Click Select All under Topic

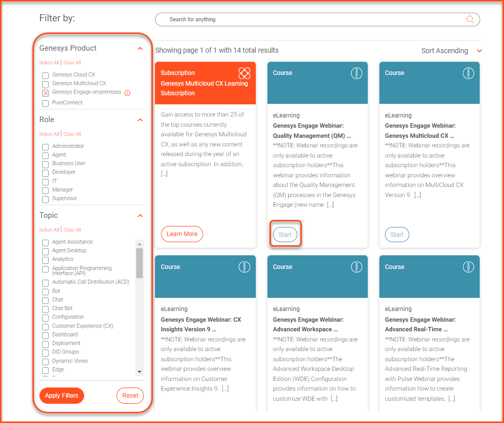pos(49,230)
